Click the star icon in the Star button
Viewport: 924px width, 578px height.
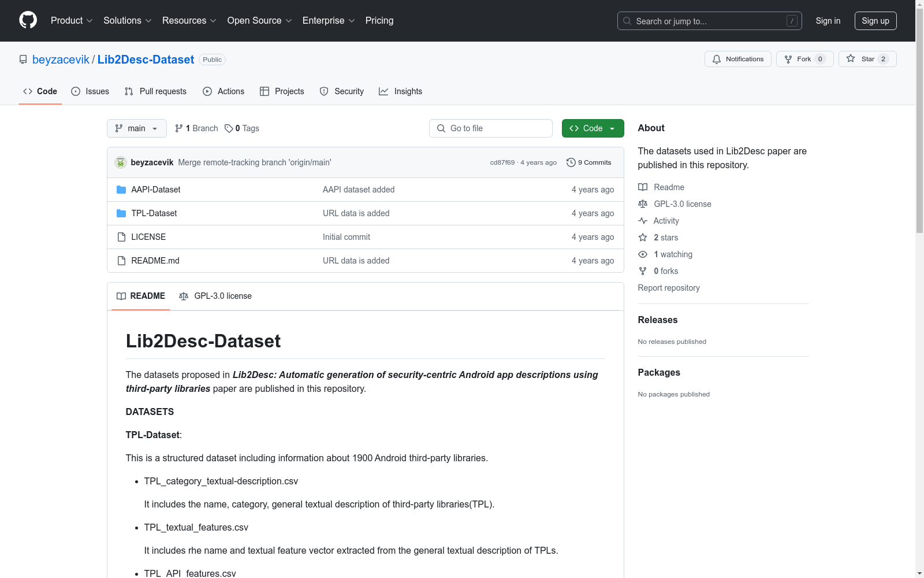851,58
